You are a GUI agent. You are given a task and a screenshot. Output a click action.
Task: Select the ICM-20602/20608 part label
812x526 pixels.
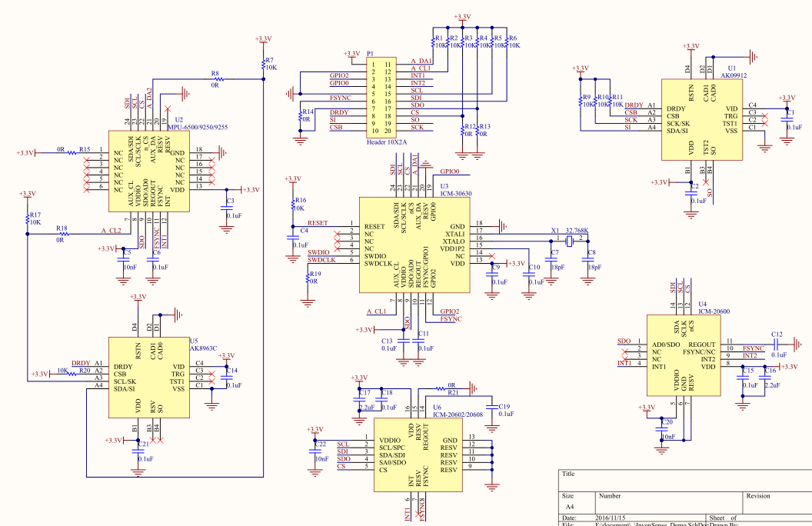458,414
